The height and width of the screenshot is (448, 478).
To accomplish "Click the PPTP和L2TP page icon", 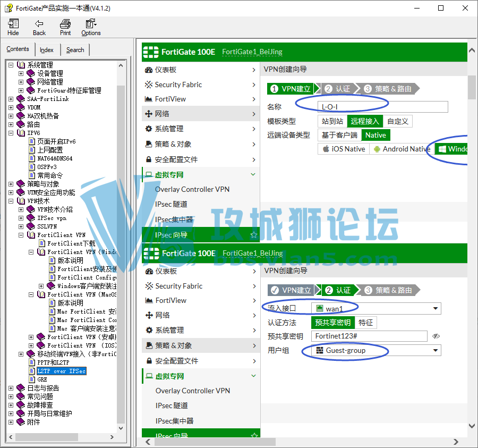I will (32, 362).
